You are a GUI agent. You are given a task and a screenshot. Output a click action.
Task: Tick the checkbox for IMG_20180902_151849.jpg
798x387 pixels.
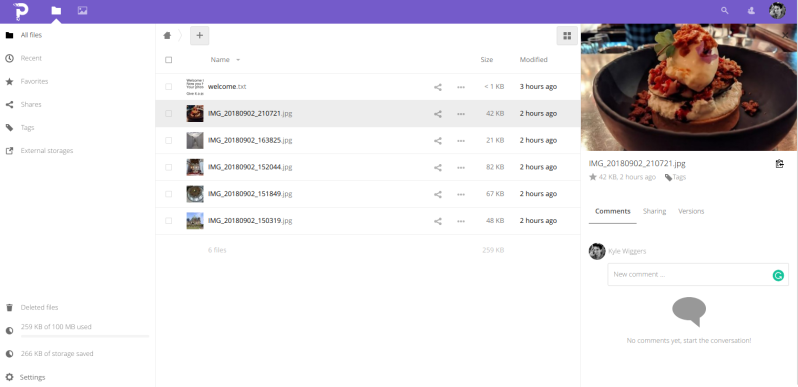coord(168,194)
